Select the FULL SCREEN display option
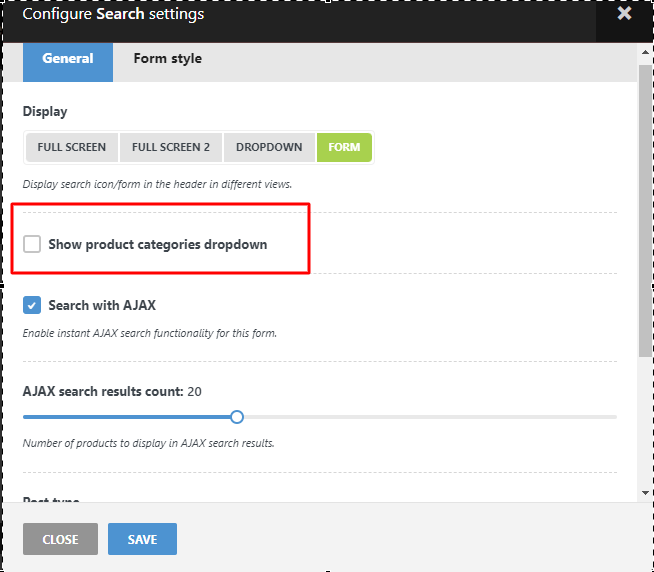The width and height of the screenshot is (654, 572). click(x=72, y=147)
